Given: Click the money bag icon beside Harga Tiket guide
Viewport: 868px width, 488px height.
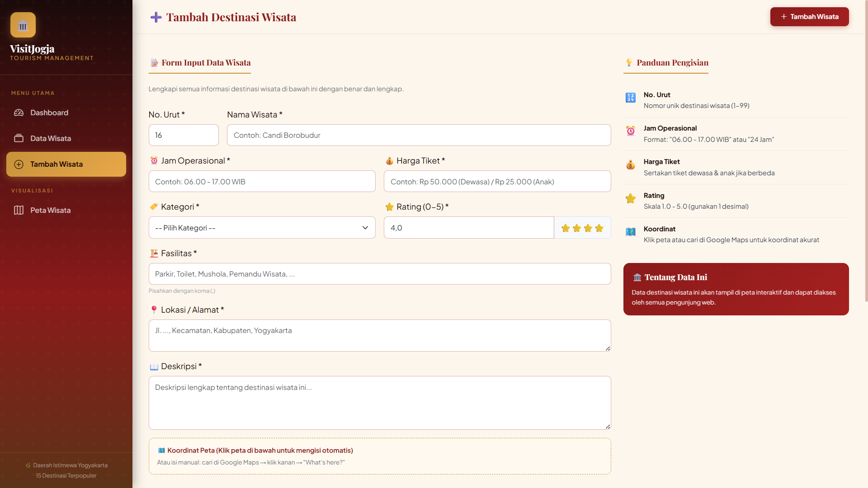Looking at the screenshot, I should click(x=631, y=164).
